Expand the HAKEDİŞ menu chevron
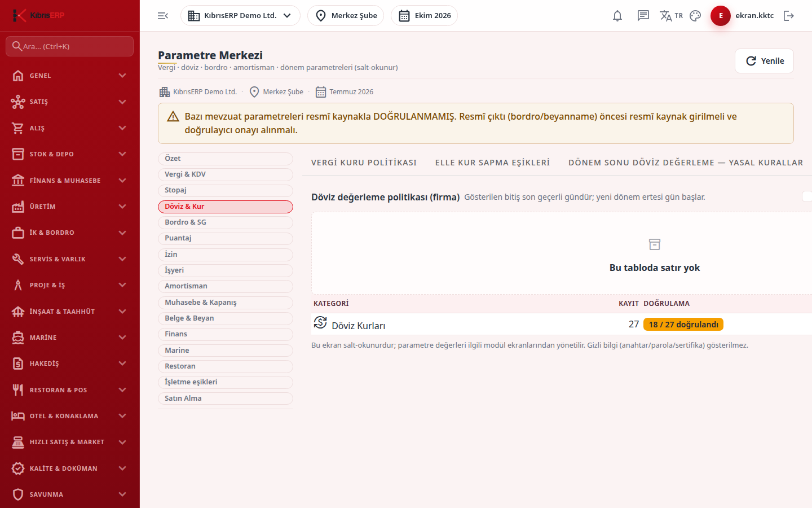This screenshot has width=812, height=508. click(x=122, y=364)
